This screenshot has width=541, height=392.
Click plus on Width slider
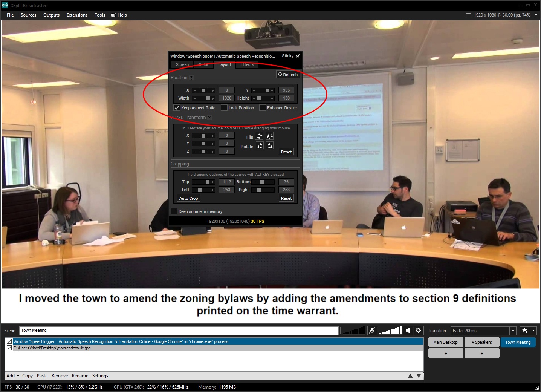pos(212,98)
